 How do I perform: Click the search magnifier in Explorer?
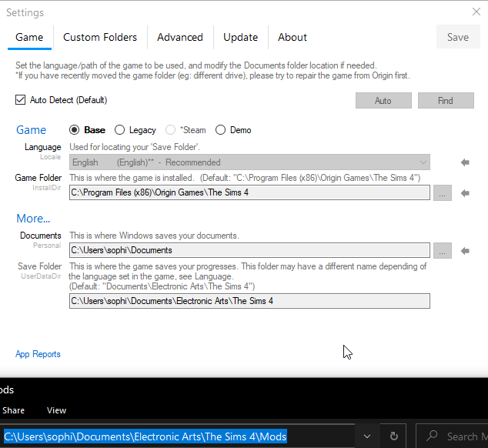tap(432, 436)
